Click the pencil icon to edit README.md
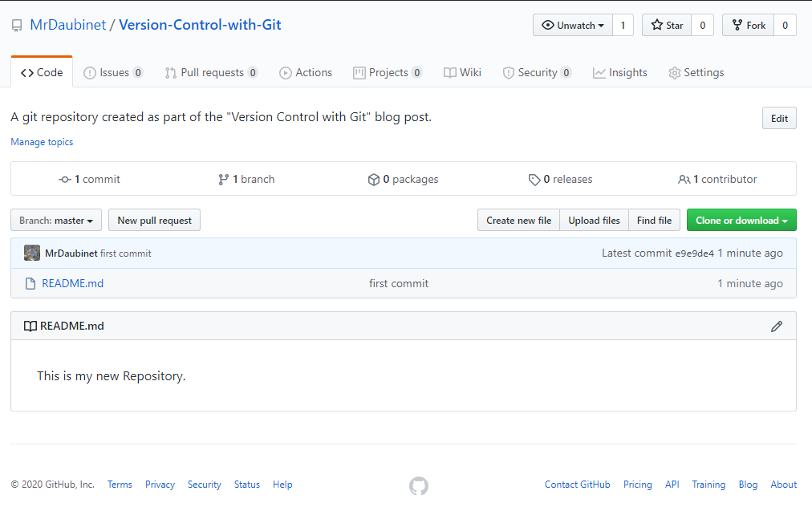 (x=776, y=327)
